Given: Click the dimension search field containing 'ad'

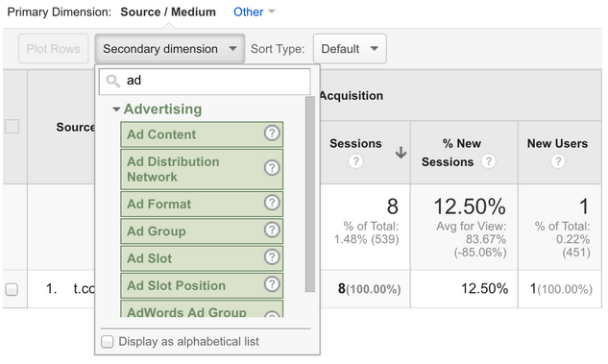Looking at the screenshot, I should click(205, 81).
